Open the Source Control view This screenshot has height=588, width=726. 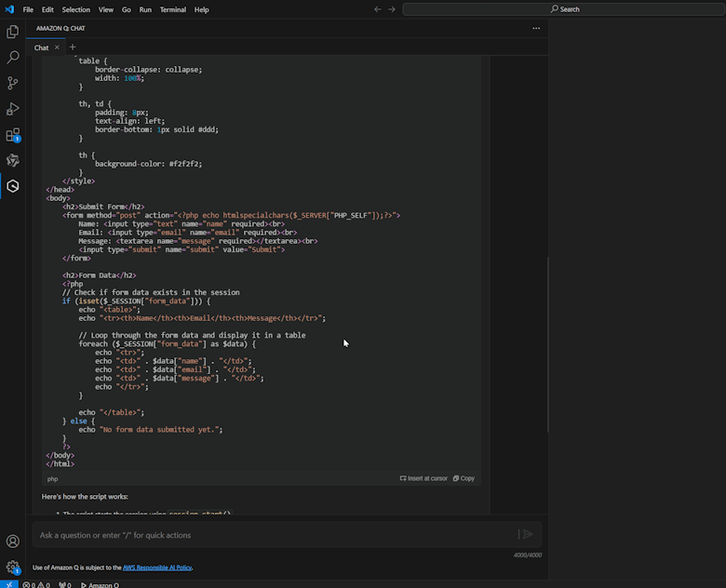coord(13,84)
